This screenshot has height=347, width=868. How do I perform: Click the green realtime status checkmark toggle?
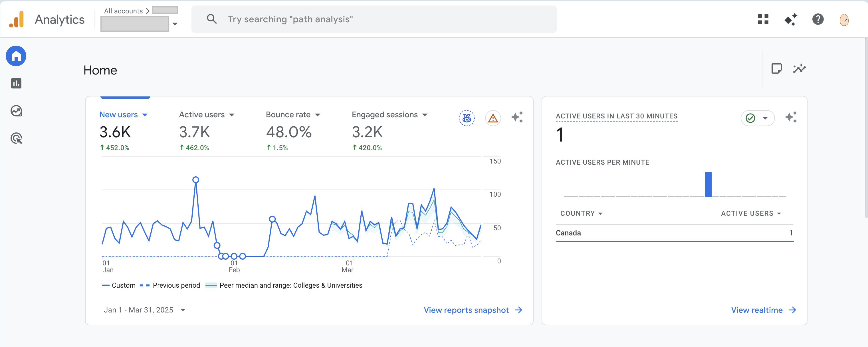(757, 118)
